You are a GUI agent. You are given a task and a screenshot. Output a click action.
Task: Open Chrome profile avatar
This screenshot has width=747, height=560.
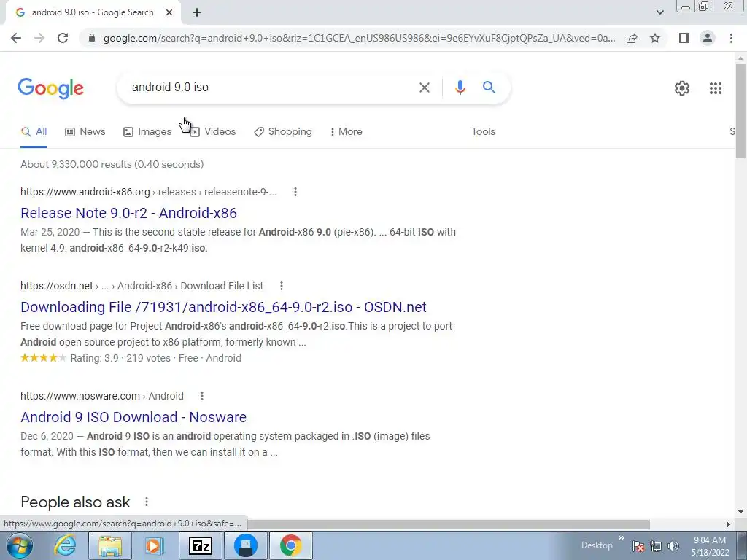(x=708, y=38)
